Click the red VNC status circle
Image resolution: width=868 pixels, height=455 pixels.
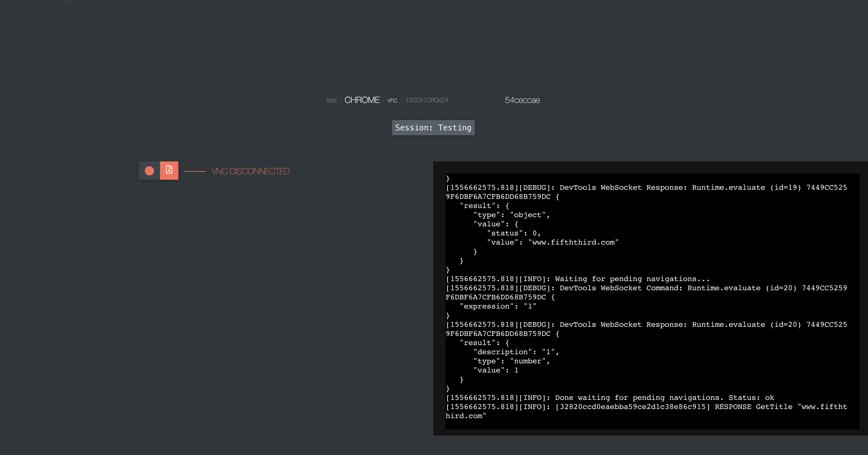click(x=149, y=171)
